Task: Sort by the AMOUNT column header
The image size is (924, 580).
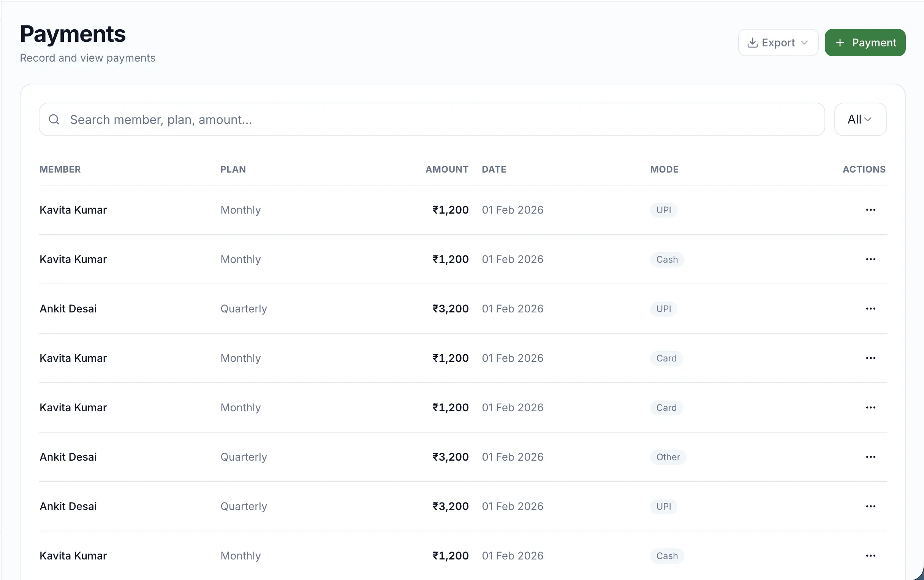Action: click(x=447, y=169)
